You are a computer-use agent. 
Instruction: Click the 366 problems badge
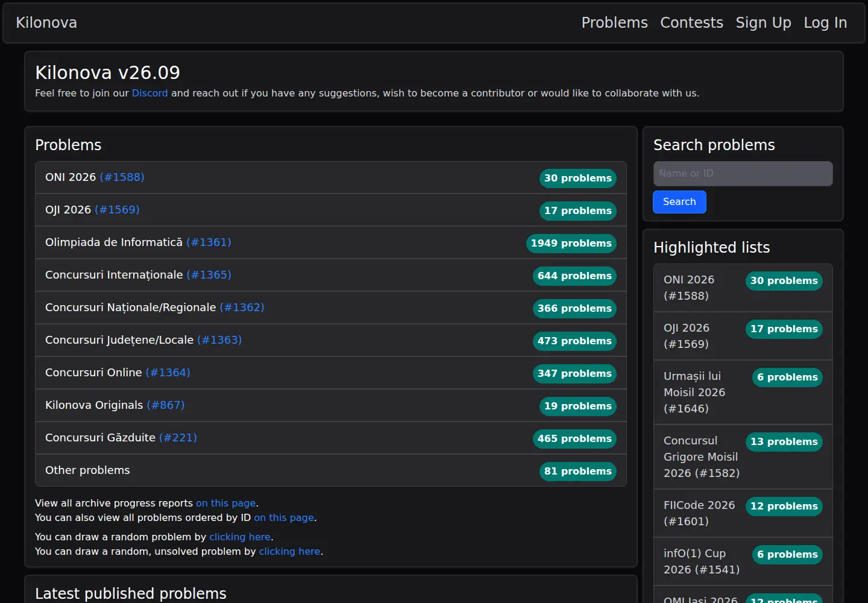coord(574,308)
